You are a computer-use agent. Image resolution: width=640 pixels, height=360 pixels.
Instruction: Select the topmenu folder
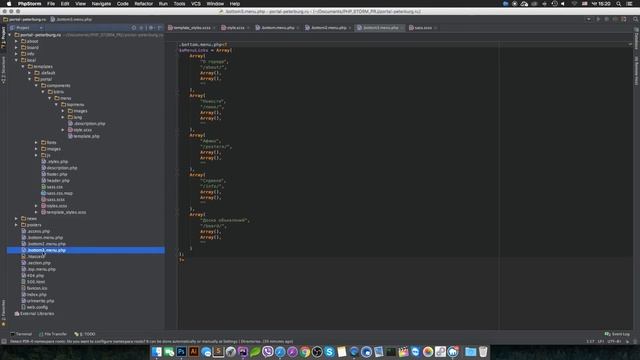pyautogui.click(x=75, y=104)
